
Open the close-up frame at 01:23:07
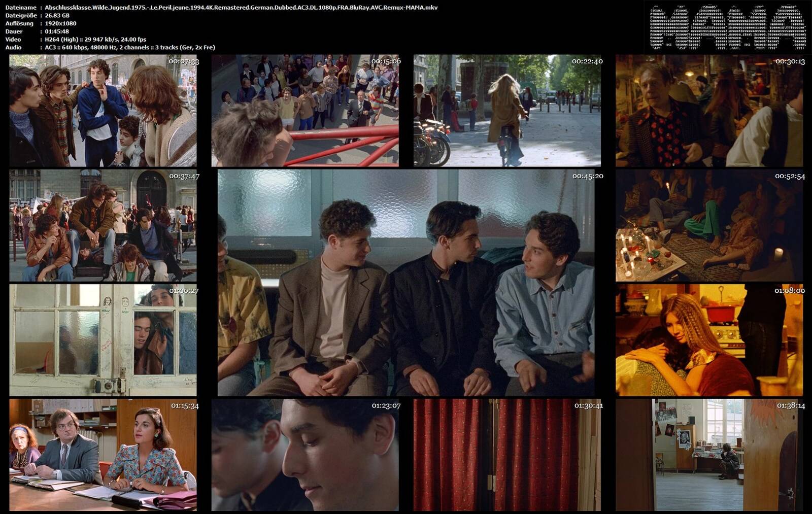[305, 455]
